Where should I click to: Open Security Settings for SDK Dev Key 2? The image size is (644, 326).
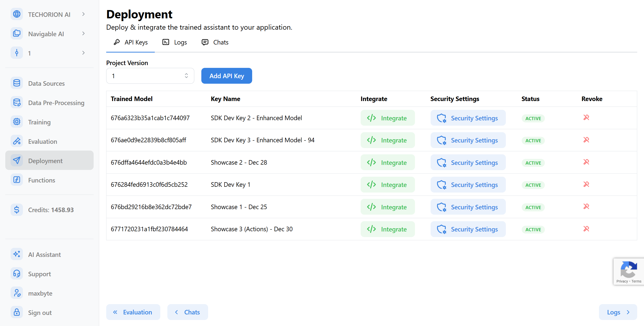[x=468, y=118]
